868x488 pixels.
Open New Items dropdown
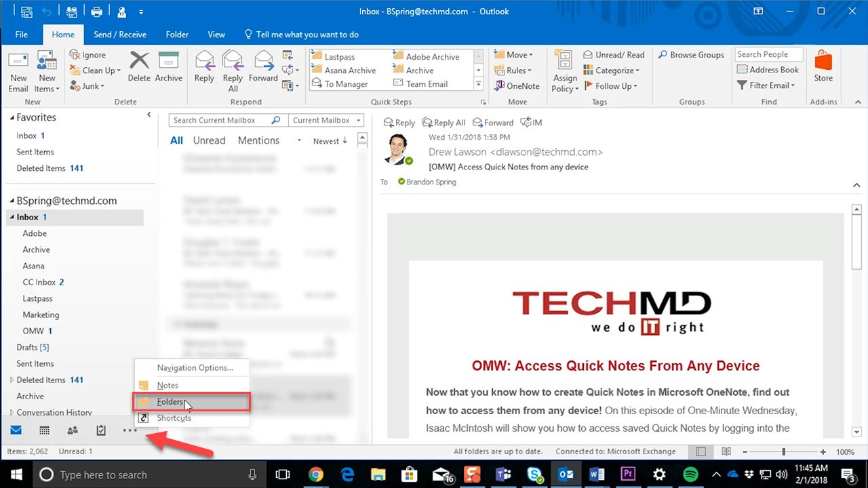point(47,72)
